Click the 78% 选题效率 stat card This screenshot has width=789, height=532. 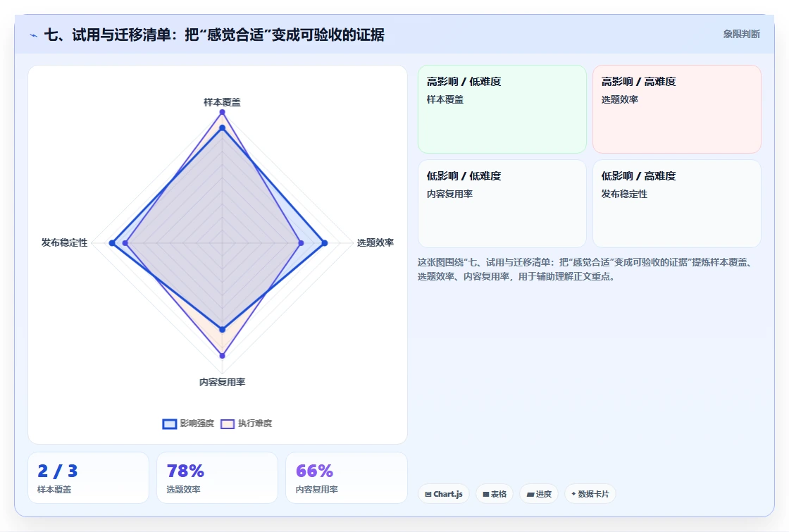[218, 478]
